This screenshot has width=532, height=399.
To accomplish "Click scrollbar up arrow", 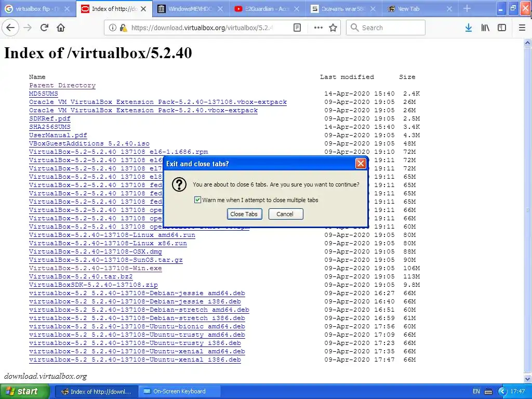I will click(528, 43).
